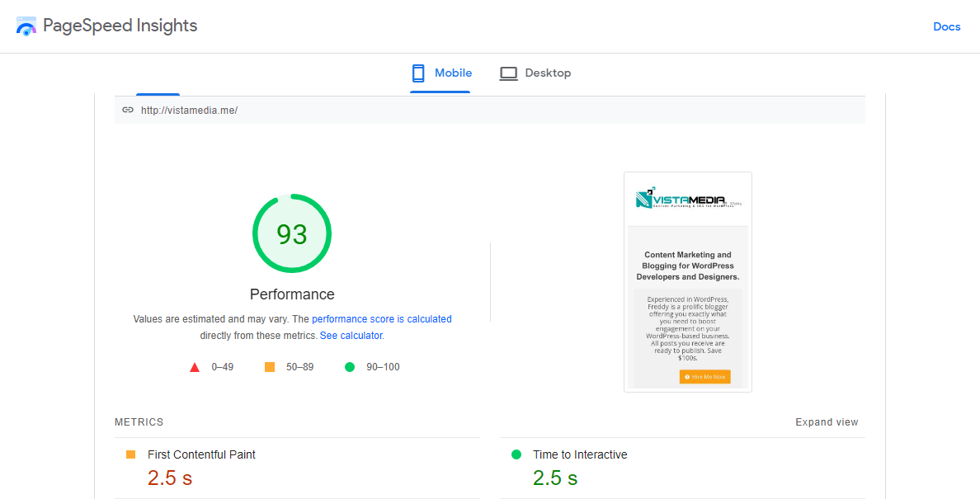Viewport: 980px width, 499px height.
Task: Open the Docs link
Action: [946, 26]
